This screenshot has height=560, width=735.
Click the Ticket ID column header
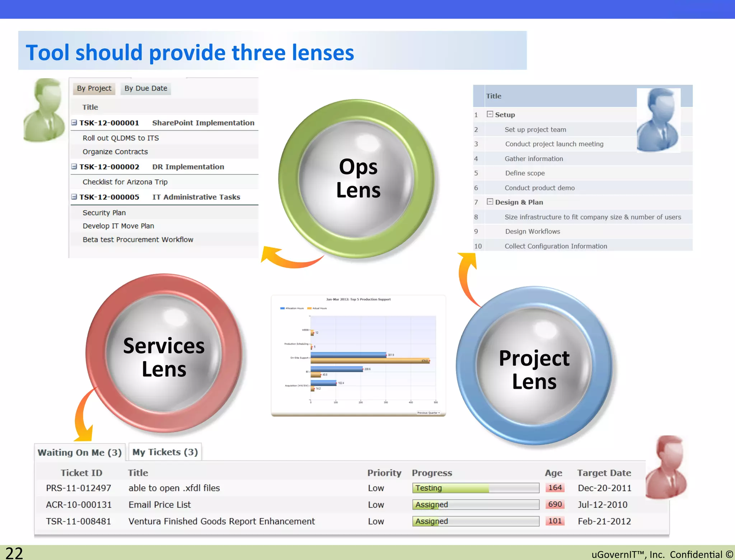81,473
